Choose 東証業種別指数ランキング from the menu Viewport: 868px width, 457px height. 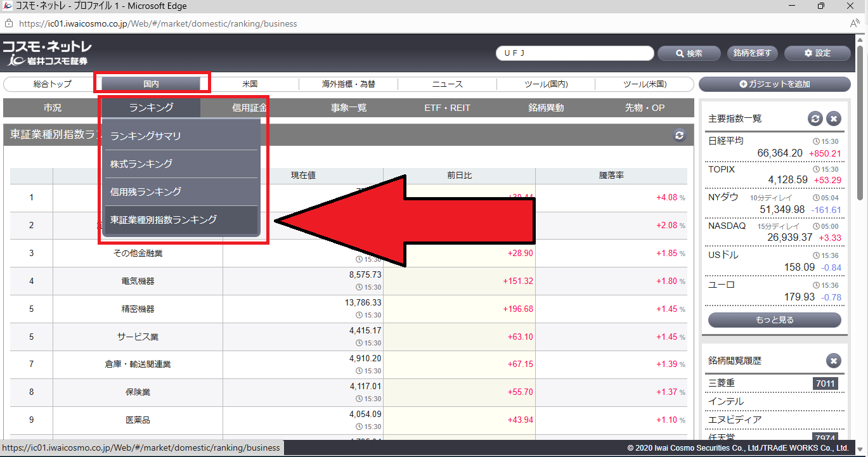point(181,219)
